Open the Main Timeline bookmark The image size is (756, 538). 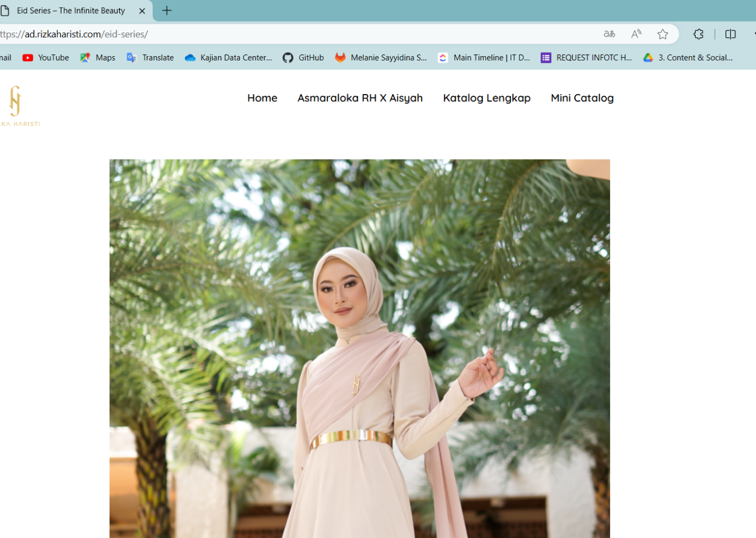tap(484, 58)
